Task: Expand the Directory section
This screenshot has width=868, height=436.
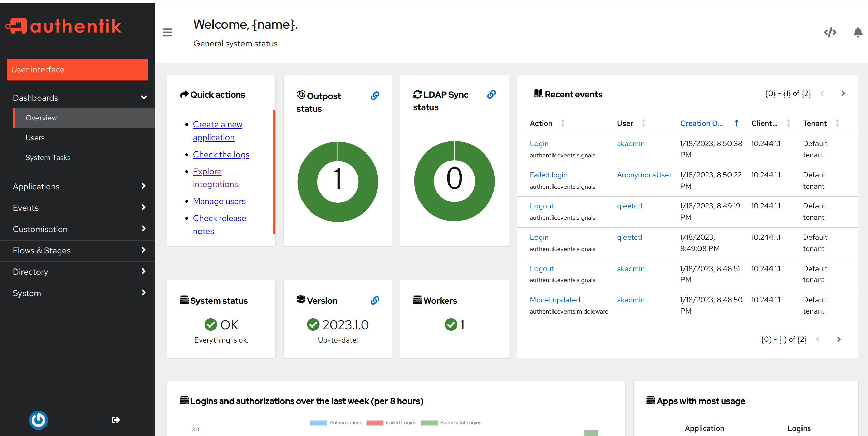Action: (143, 272)
